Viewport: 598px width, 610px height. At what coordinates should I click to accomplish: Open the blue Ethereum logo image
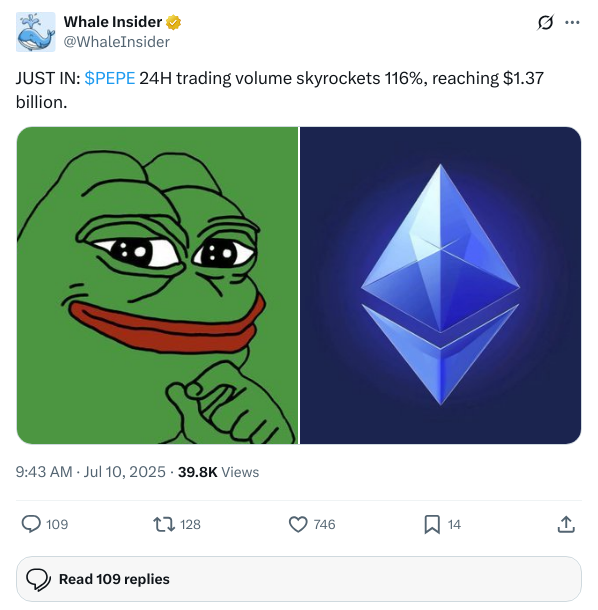click(x=440, y=285)
